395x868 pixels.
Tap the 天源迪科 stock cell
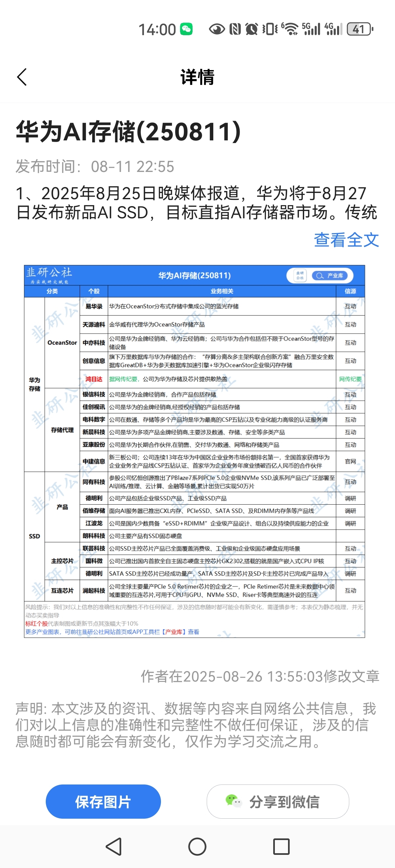(94, 325)
